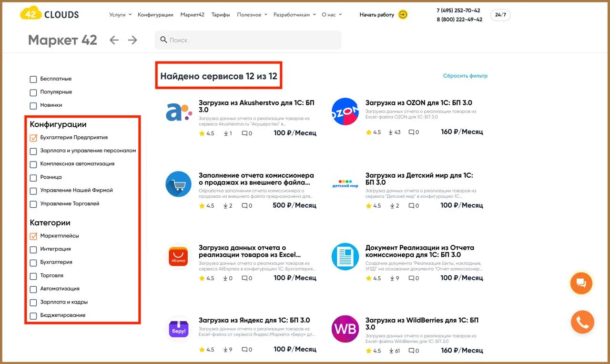Click the forward arrow next to Маркет 42
610x364 pixels.
[x=132, y=40]
